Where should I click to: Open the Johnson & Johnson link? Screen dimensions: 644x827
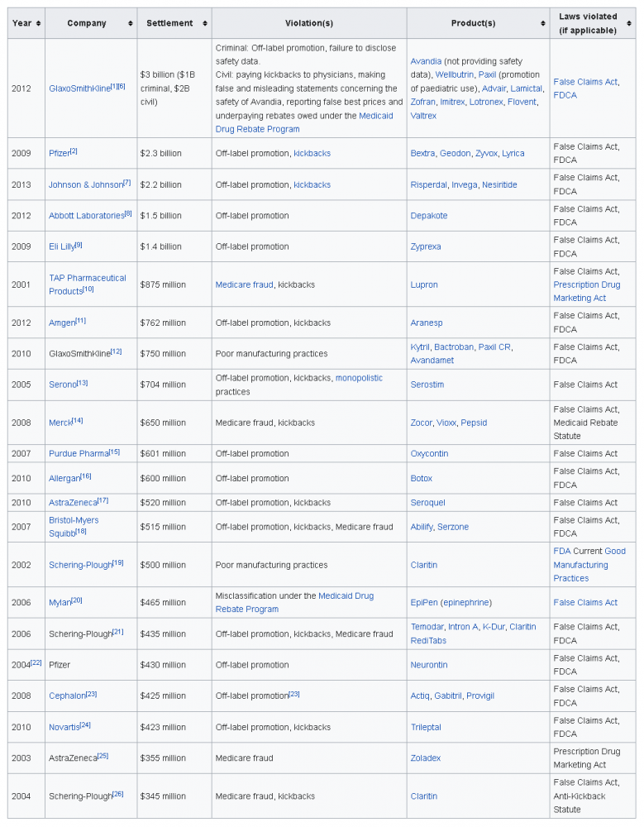point(85,185)
